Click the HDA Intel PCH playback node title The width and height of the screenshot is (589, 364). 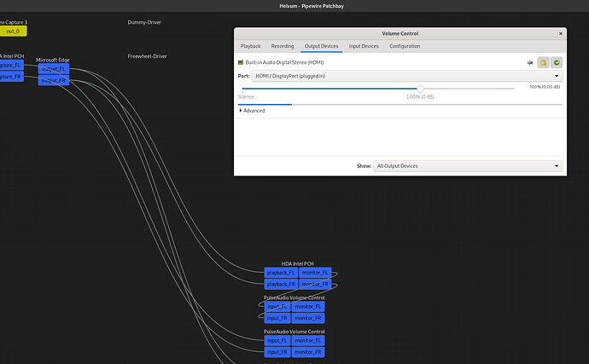pyautogui.click(x=298, y=263)
